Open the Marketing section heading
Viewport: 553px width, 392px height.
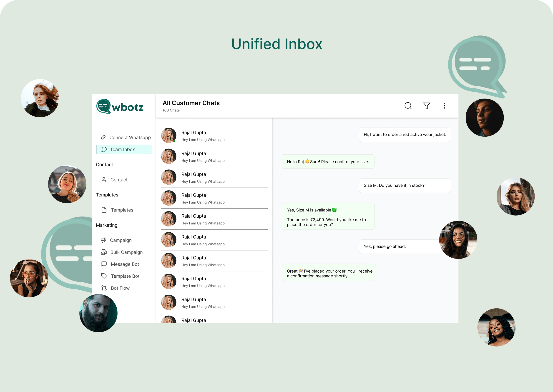[107, 225]
